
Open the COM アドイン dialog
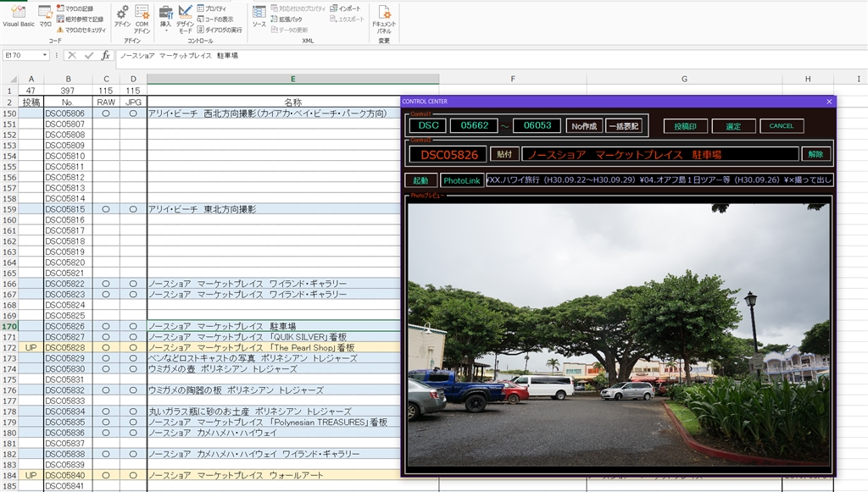pyautogui.click(x=142, y=17)
